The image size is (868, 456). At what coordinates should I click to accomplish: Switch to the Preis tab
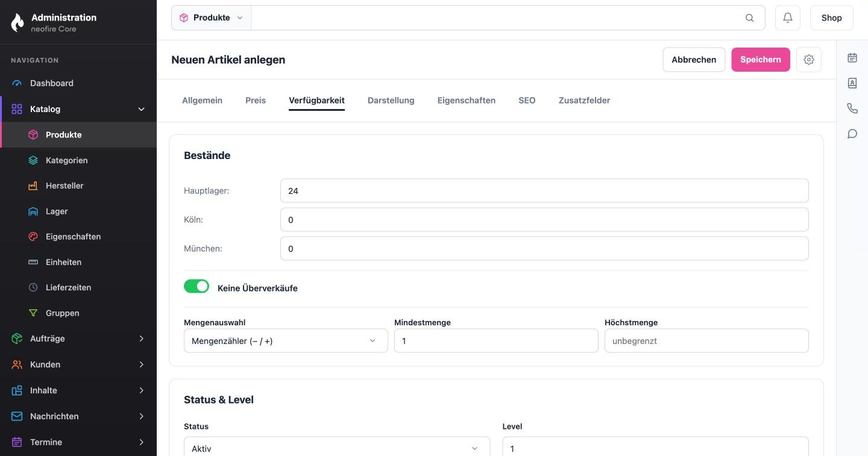256,101
